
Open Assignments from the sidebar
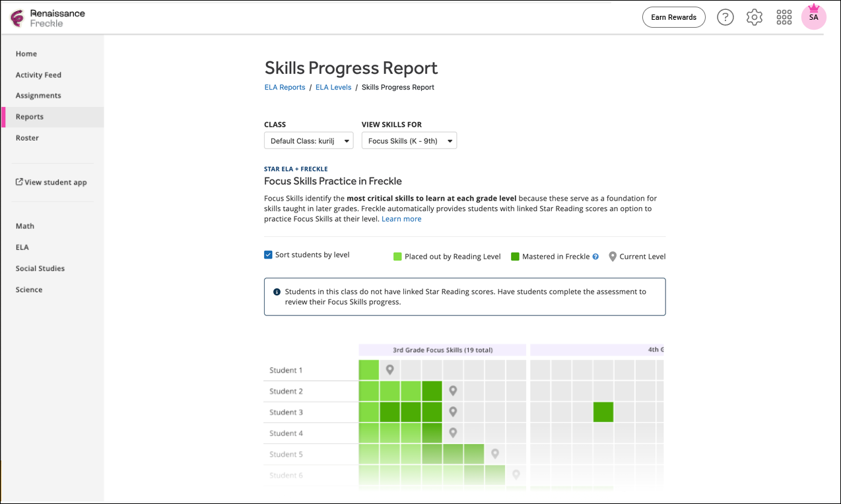(38, 96)
